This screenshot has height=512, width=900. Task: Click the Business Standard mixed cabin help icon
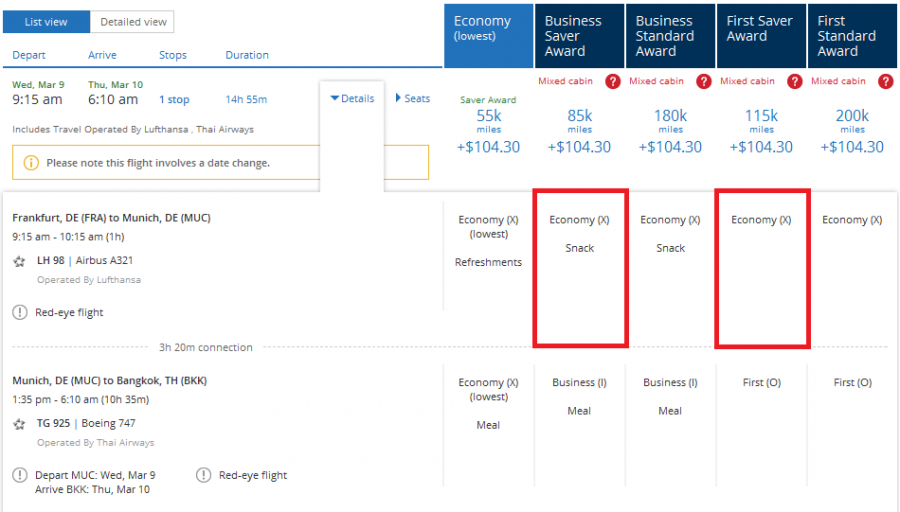coord(703,82)
